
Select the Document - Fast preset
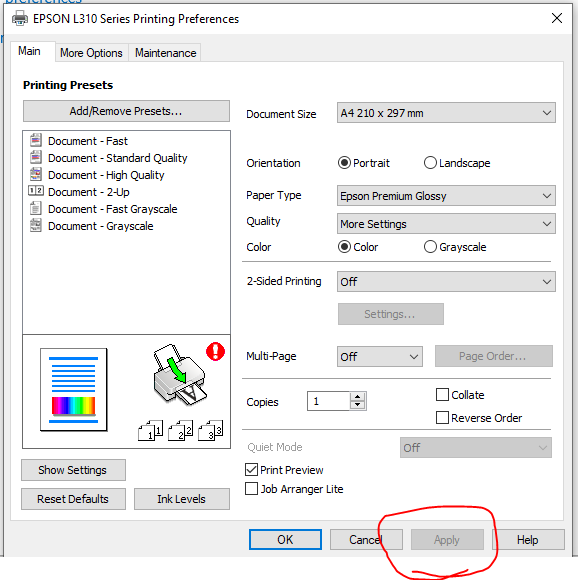click(x=88, y=141)
